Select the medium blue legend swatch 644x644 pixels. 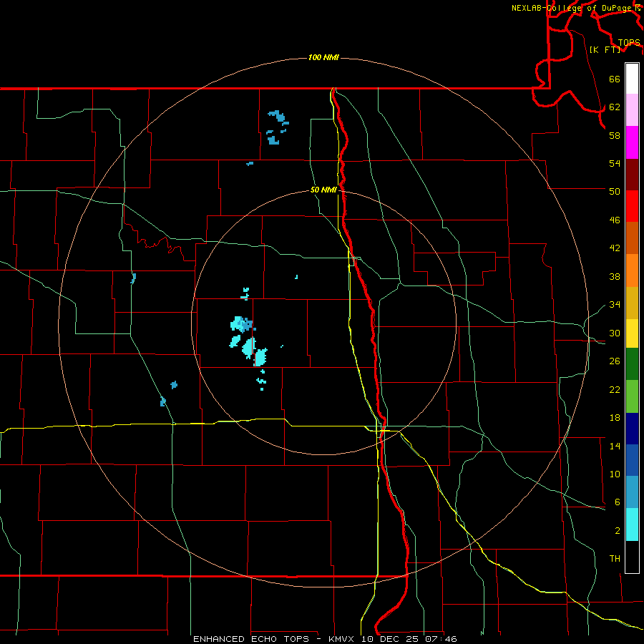click(632, 460)
